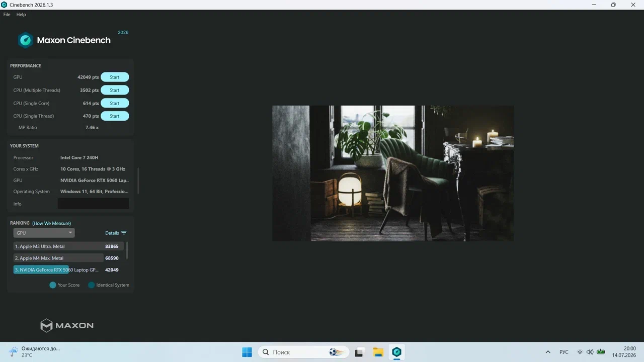
Task: Start the CPU (Multiple Threads) test
Action: pyautogui.click(x=115, y=90)
